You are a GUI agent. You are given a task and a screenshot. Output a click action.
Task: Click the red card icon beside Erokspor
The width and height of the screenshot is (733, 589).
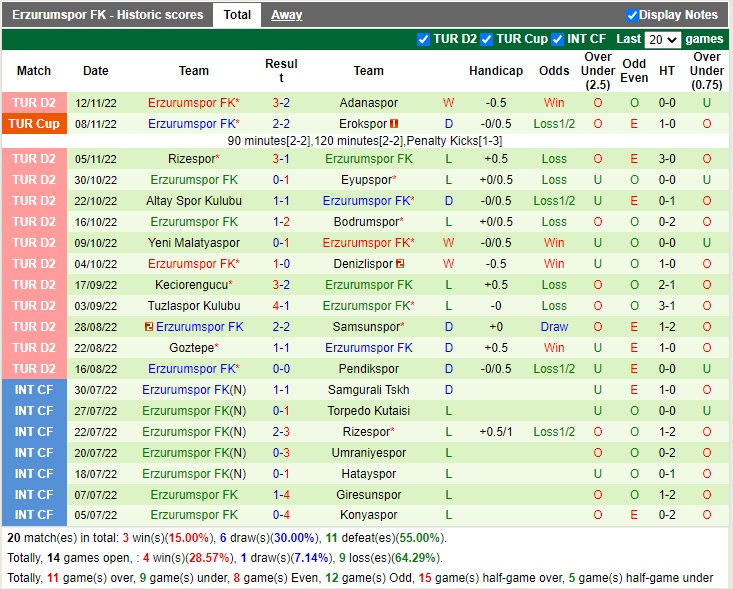[394, 124]
